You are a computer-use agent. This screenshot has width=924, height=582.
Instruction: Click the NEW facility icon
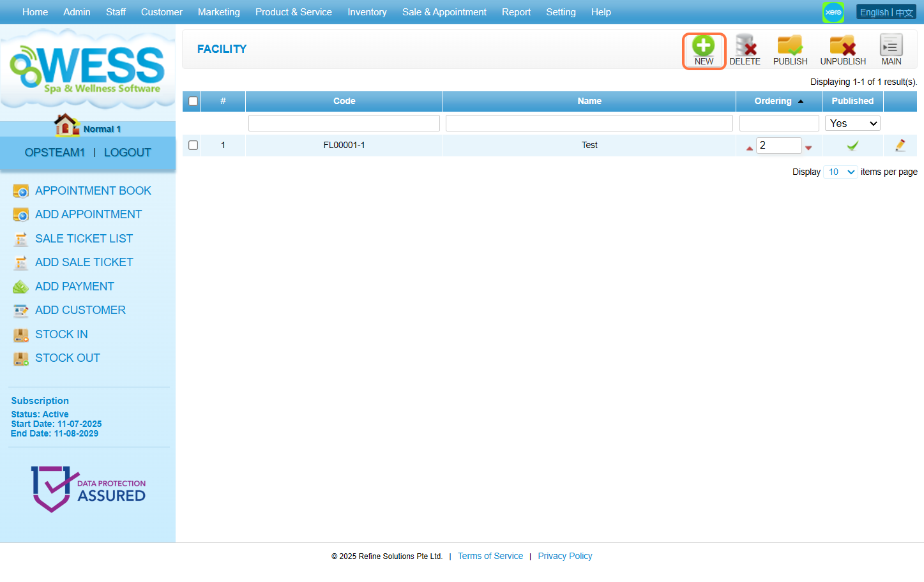[x=704, y=47]
